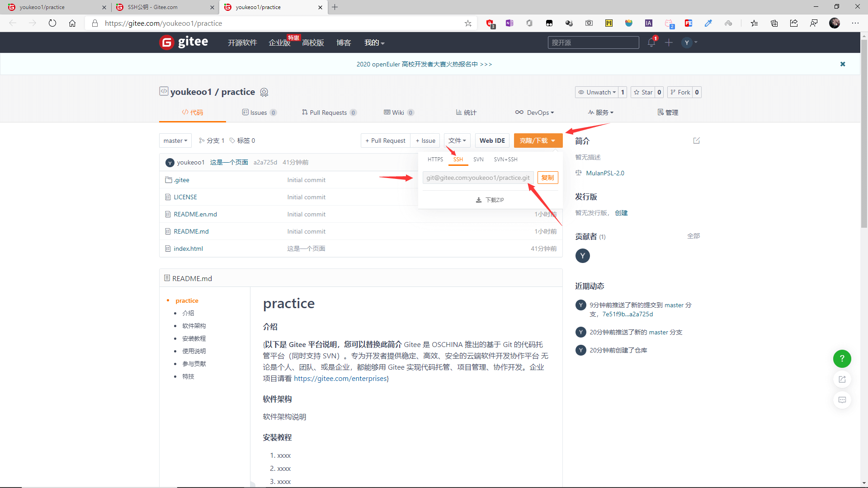The height and width of the screenshot is (488, 868).
Task: Open 高校版 in the header nav
Action: [313, 42]
